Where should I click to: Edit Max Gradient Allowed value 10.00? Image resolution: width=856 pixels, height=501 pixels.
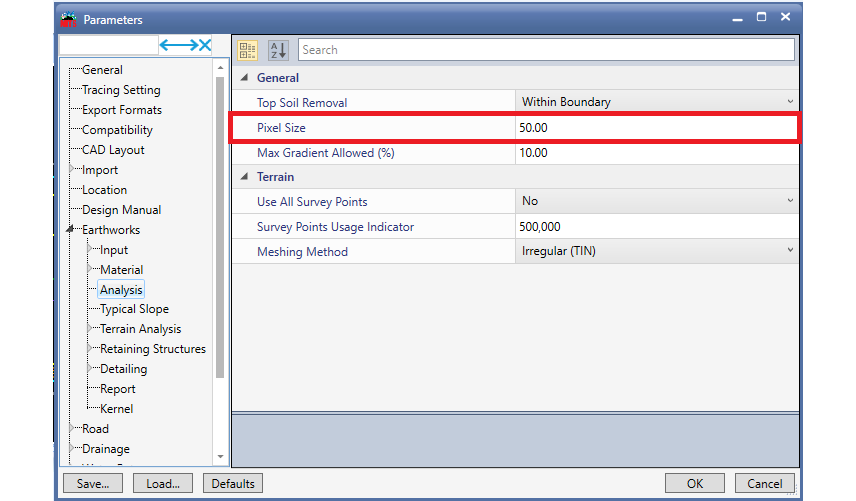(657, 153)
